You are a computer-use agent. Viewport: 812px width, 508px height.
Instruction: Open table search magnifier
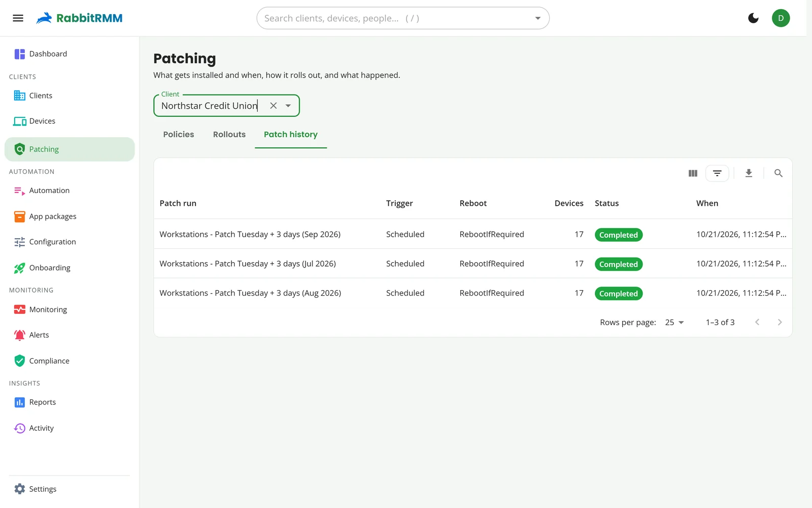(x=778, y=173)
